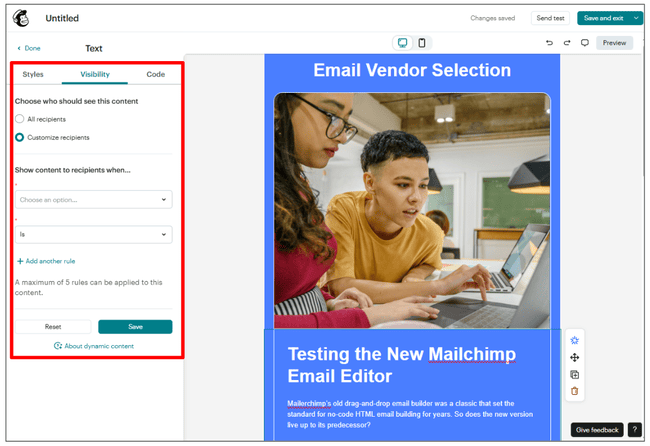The image size is (650, 446).
Task: Open the Styles tab
Action: pyautogui.click(x=33, y=74)
